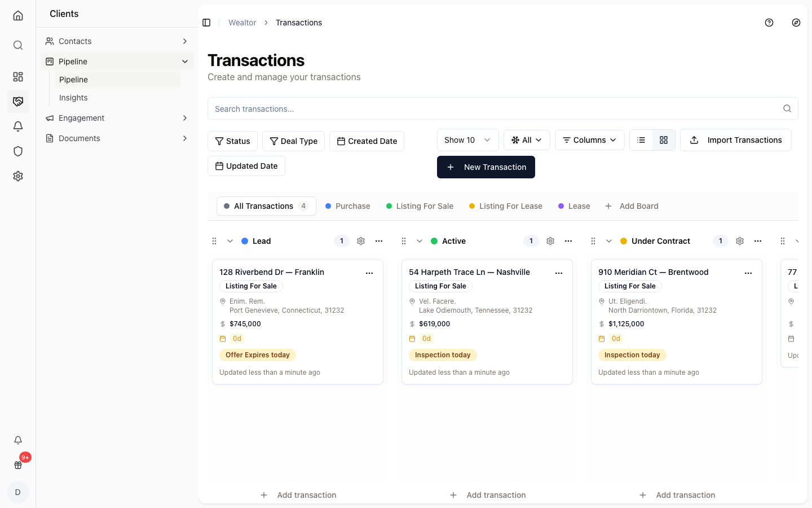Open the Updated Date filter

(246, 166)
